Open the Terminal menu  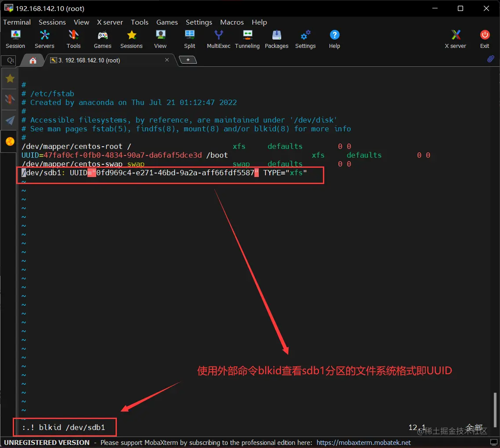click(17, 22)
